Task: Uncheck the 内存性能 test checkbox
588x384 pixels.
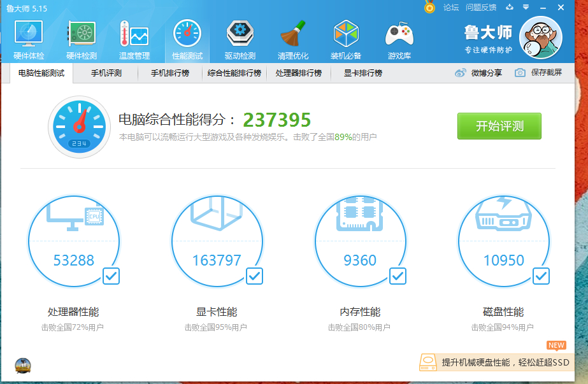Action: [x=398, y=276]
